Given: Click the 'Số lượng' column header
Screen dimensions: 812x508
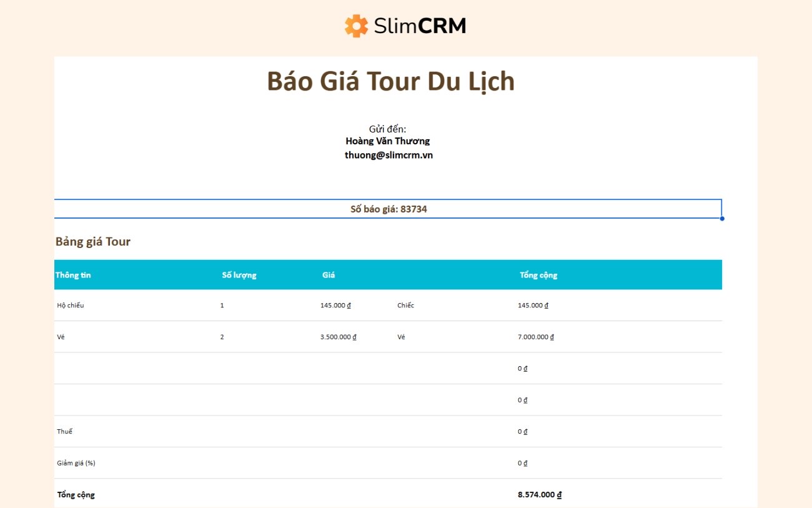Looking at the screenshot, I should pos(239,275).
